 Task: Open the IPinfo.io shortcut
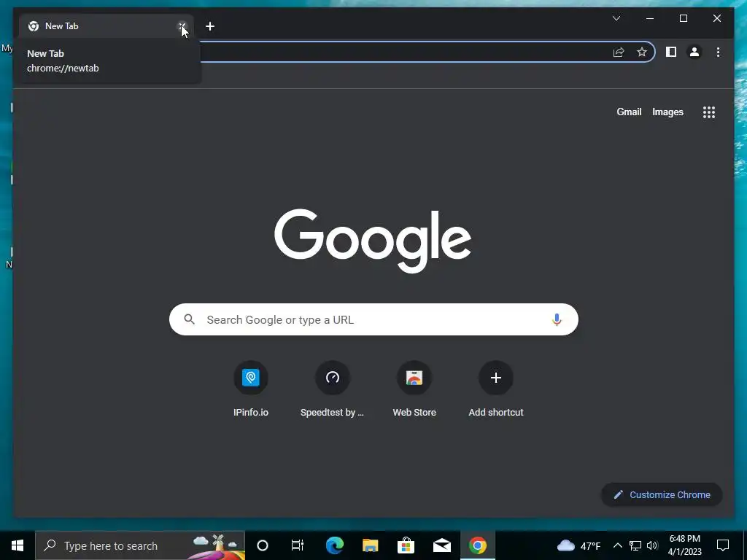(x=251, y=389)
